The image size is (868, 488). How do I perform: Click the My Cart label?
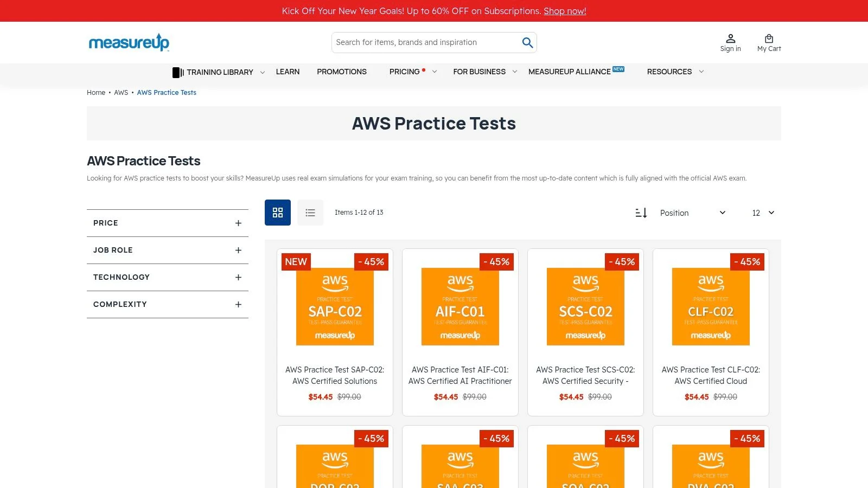coord(769,49)
